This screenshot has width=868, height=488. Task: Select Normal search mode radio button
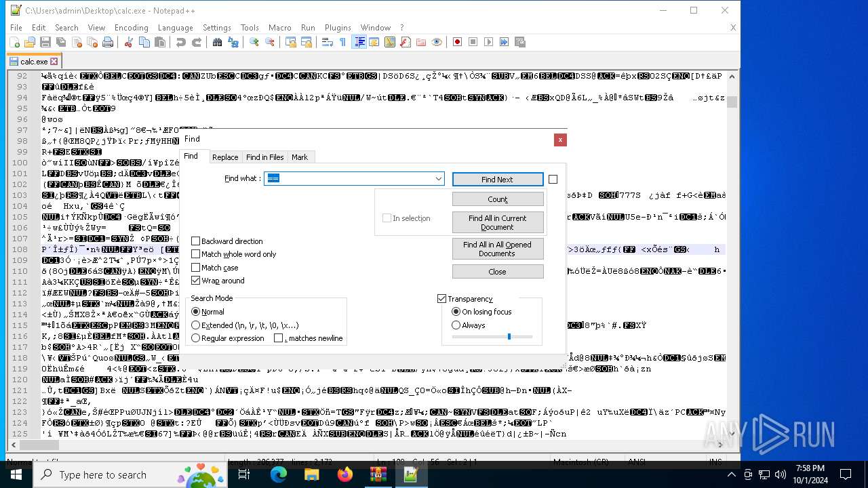[x=196, y=312]
